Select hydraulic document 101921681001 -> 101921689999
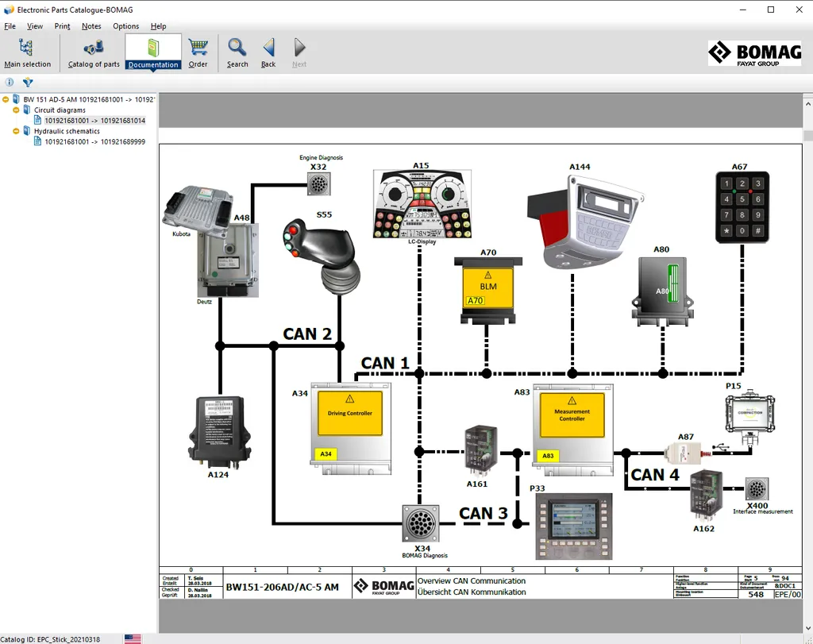The height and width of the screenshot is (644, 813). coord(95,141)
